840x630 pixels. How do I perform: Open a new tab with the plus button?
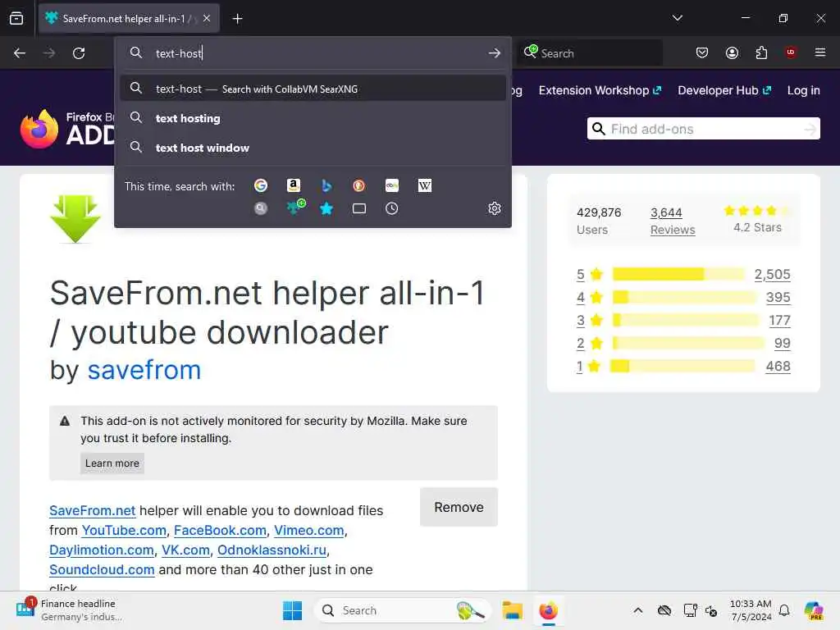[237, 19]
